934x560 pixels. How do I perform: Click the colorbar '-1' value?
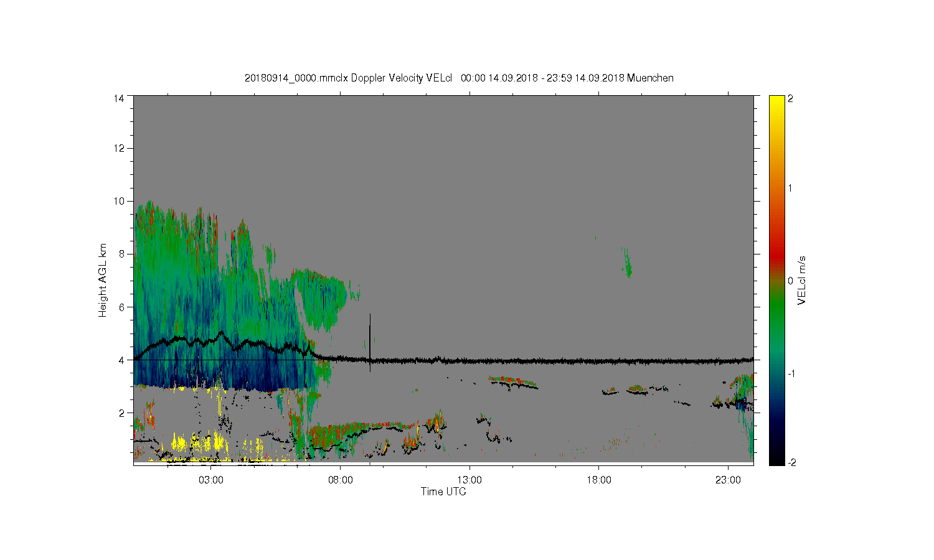791,373
